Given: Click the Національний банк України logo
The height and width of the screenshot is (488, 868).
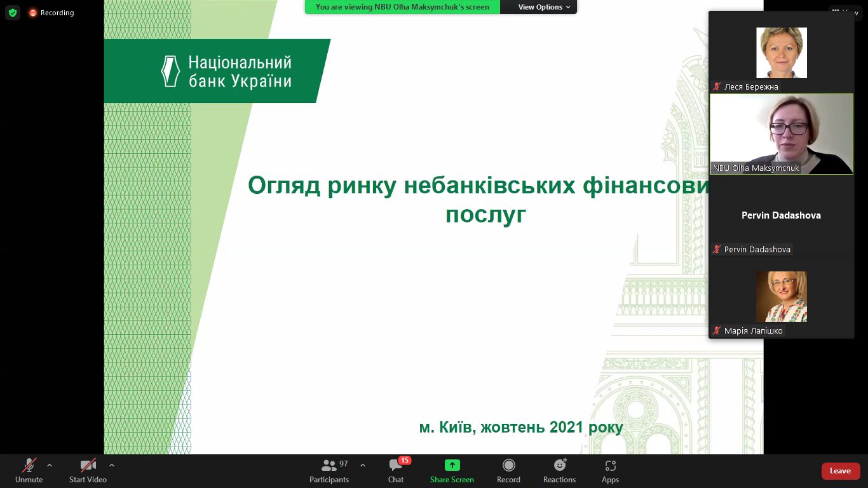Looking at the screenshot, I should click(x=226, y=71).
